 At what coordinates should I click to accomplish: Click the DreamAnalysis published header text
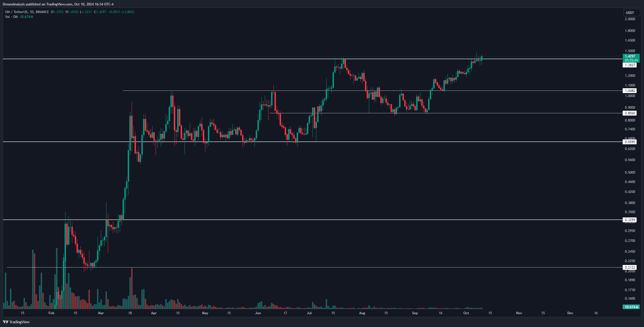point(58,4)
